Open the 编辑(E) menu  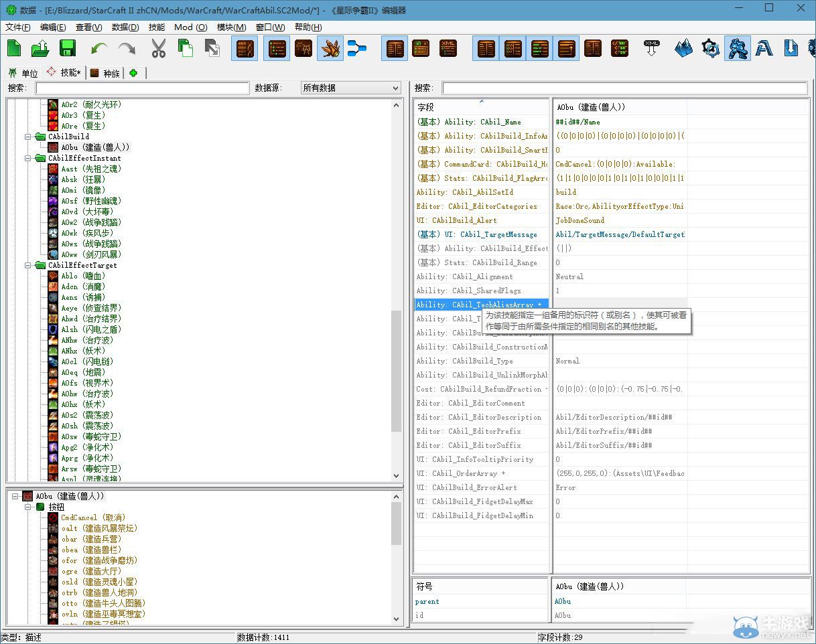coord(53,27)
